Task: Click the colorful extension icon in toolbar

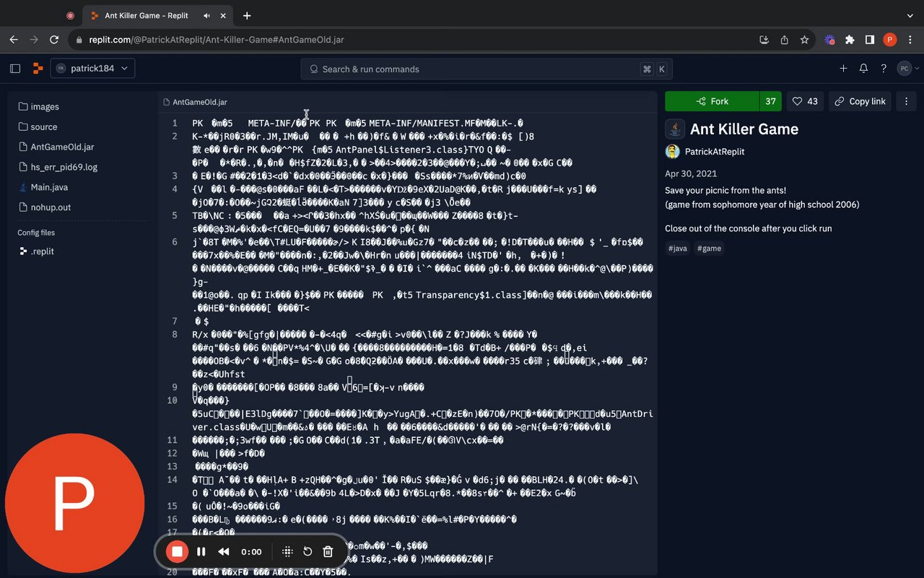Action: click(x=829, y=40)
